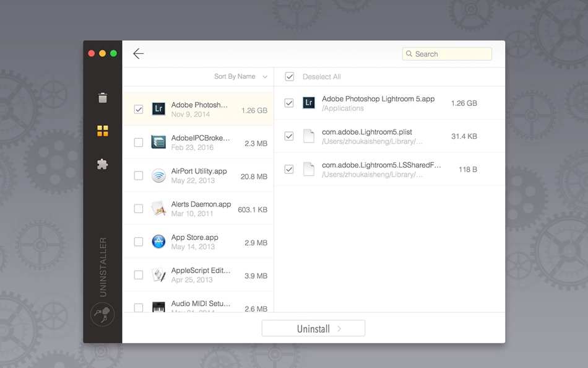The image size is (588, 368).
Task: Open the trash section in sidebar
Action: pyautogui.click(x=102, y=98)
